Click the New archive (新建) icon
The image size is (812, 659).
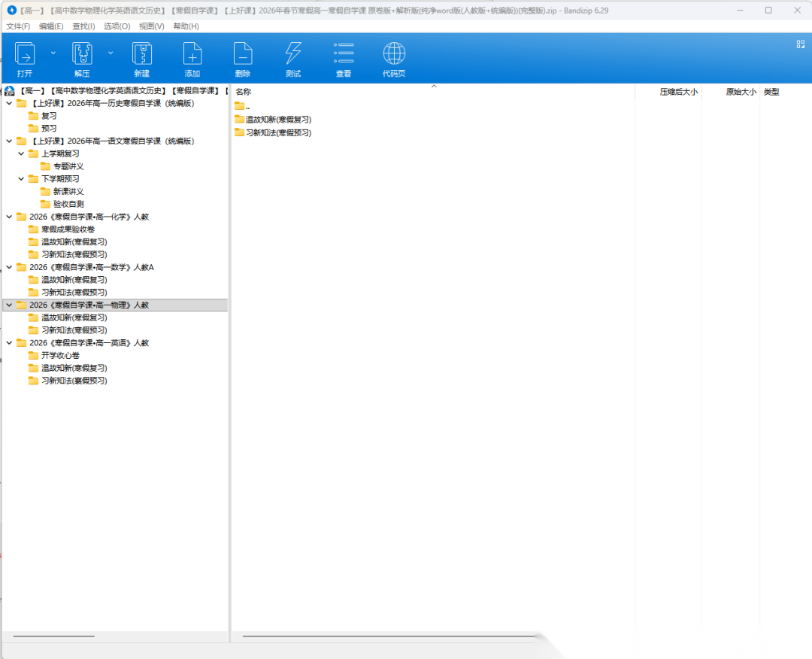click(x=141, y=54)
